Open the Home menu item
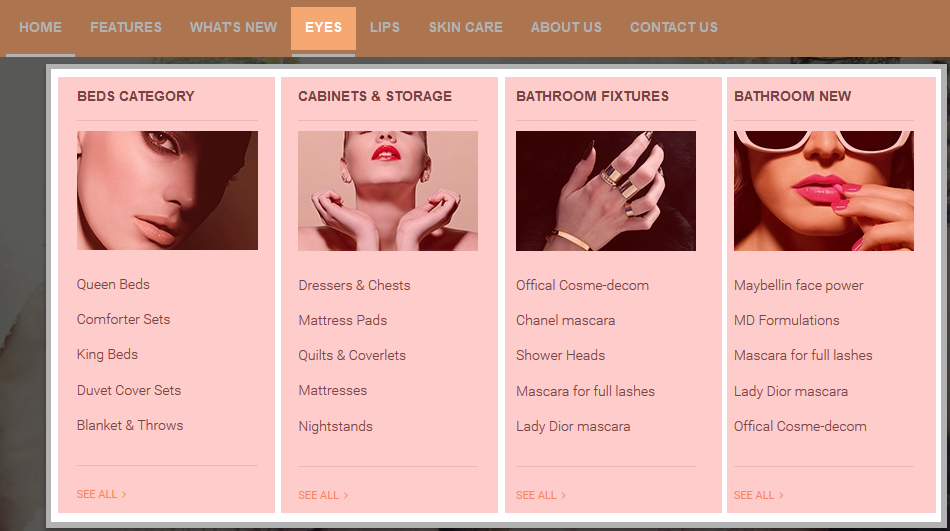Viewport: 950px width, 531px height. coord(41,28)
